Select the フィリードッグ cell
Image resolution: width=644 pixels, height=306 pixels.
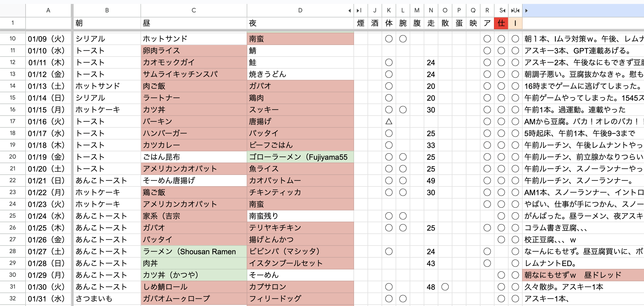pyautogui.click(x=300, y=298)
